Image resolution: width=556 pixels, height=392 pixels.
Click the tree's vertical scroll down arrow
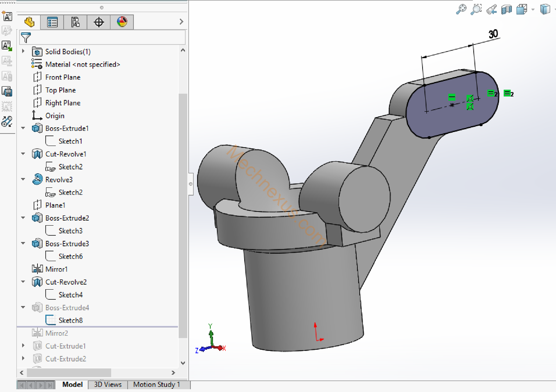(183, 363)
